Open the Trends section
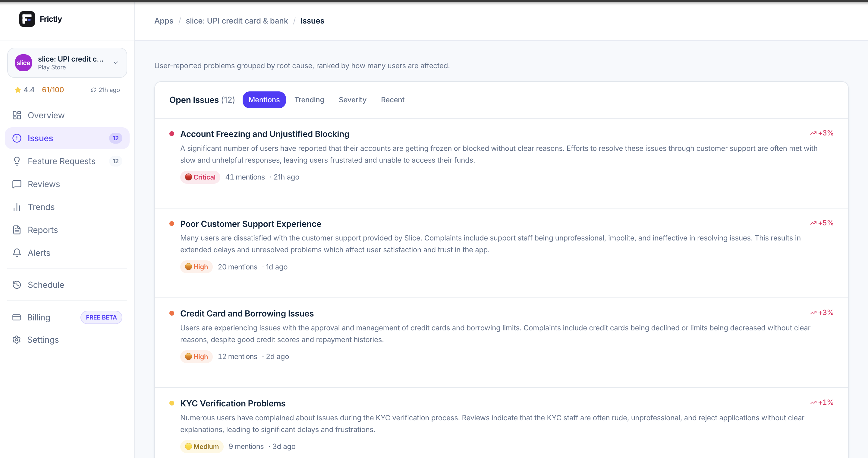 tap(67, 207)
